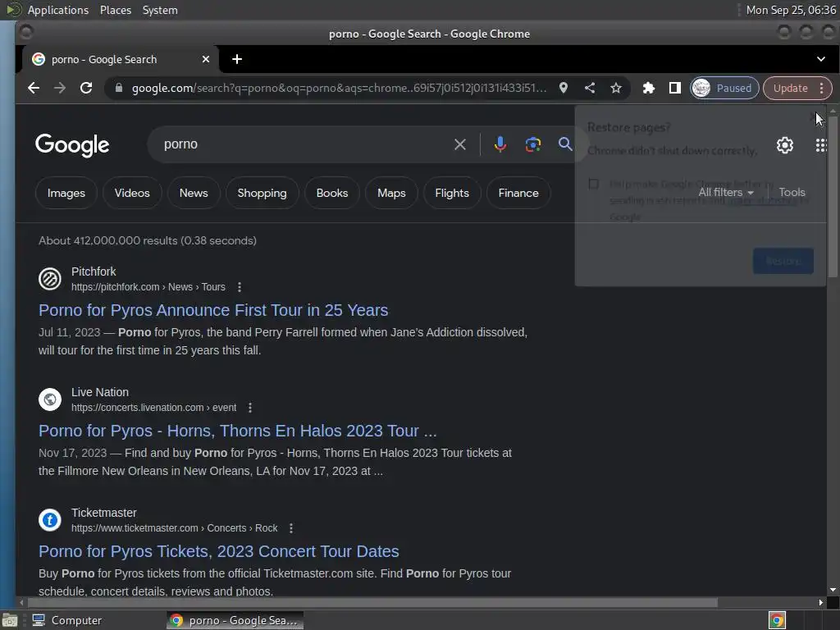
Task: Share this page via share icon
Action: (590, 88)
